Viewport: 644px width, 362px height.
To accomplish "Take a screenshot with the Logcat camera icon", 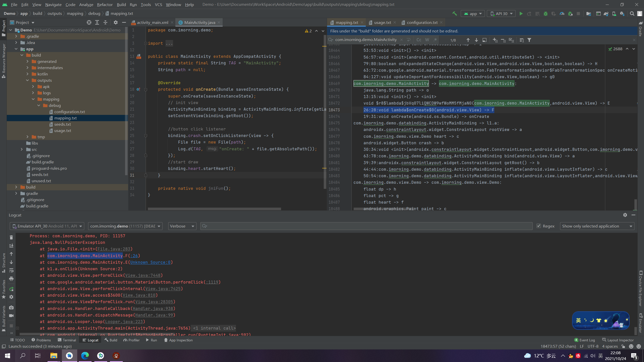I will point(11,307).
